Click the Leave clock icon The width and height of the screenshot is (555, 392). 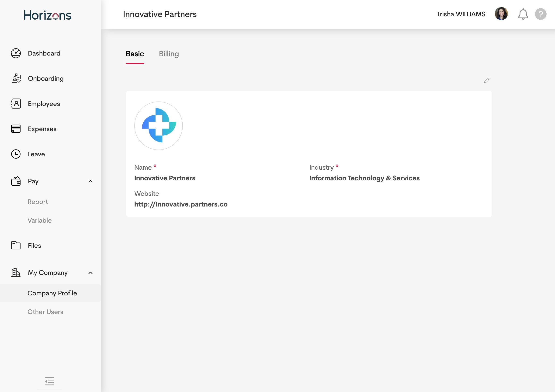tap(16, 154)
